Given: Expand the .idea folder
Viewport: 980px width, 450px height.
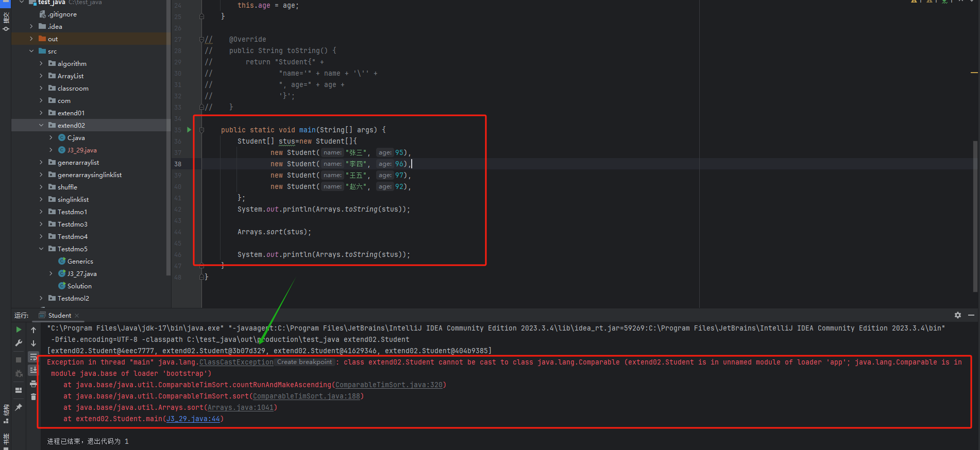Looking at the screenshot, I should [31, 26].
